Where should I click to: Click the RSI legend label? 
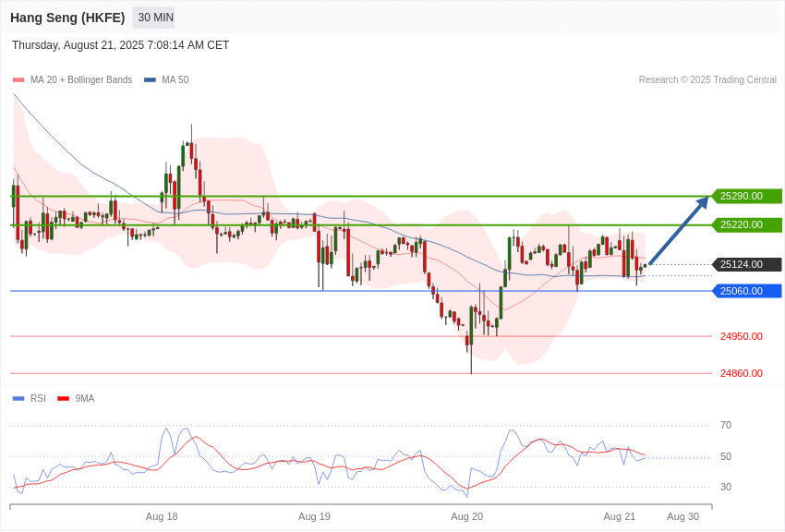coord(38,399)
